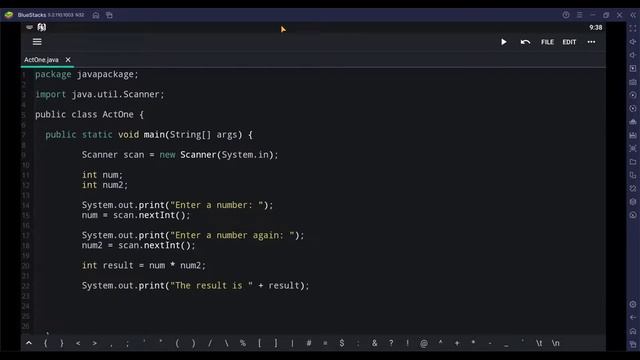
Task: Collapse the BlueStacks sidebar with double chevron
Action: (x=633, y=15)
